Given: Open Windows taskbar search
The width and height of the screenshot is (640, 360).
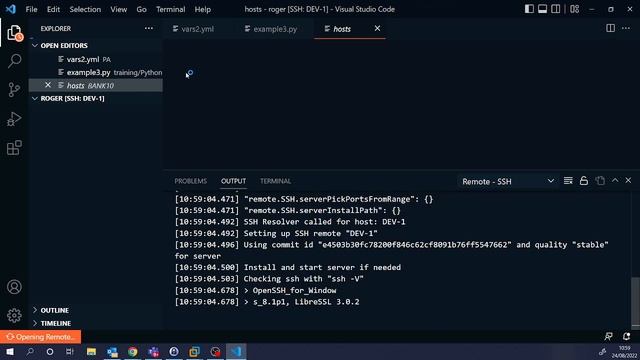Looking at the screenshot, I should click(30, 351).
